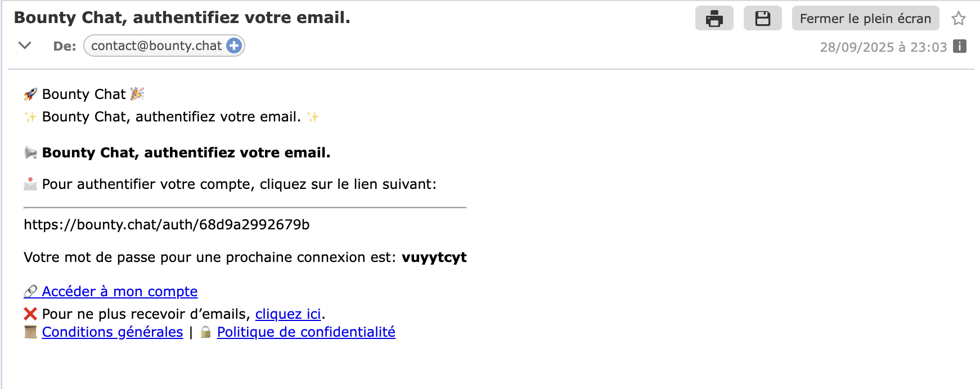The width and height of the screenshot is (980, 389).
Task: Click the red X emoji icon
Action: click(30, 314)
